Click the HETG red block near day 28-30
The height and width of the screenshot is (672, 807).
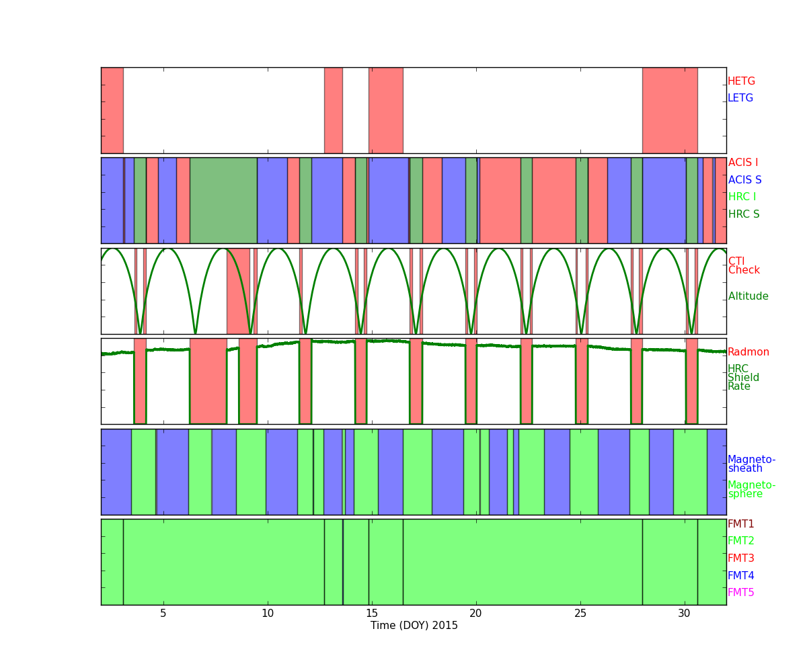[x=670, y=110]
